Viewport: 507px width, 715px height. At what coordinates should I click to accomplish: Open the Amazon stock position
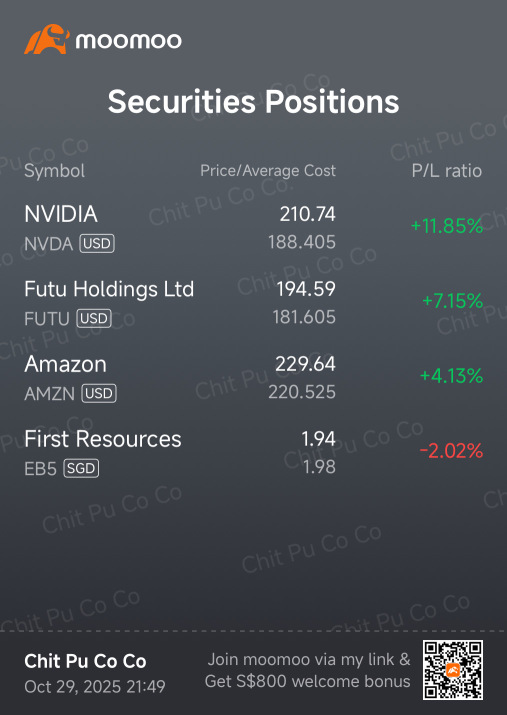[254, 378]
